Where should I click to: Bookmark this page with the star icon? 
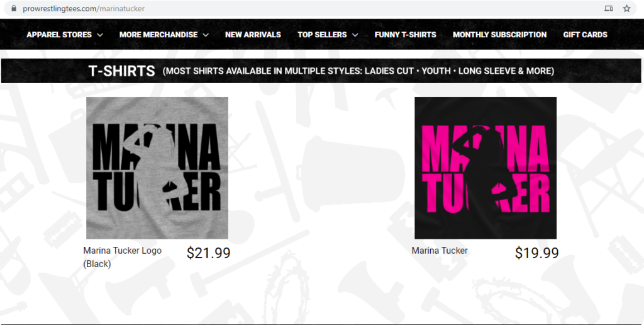(x=626, y=8)
